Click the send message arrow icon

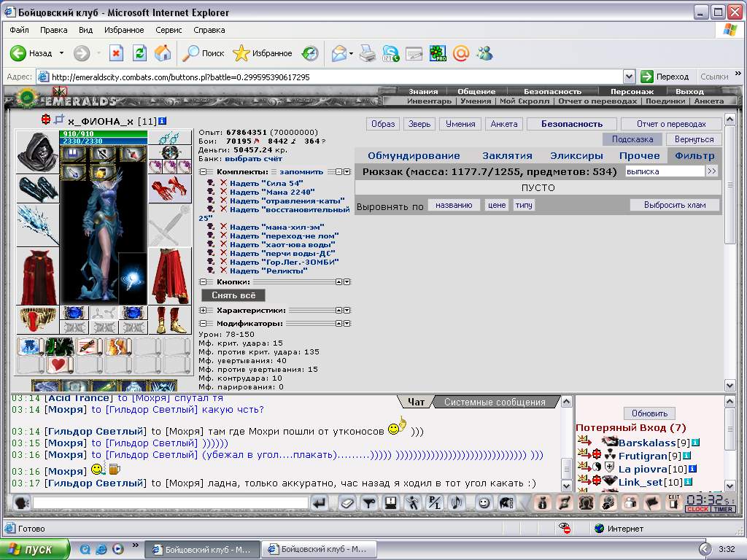coord(320,503)
